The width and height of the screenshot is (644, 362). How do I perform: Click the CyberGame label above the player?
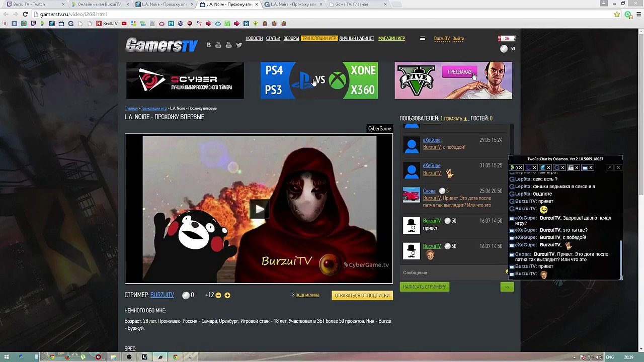379,129
